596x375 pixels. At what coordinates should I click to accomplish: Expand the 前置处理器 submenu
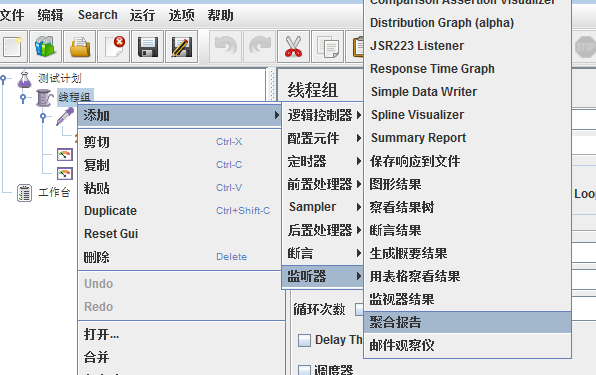click(323, 184)
